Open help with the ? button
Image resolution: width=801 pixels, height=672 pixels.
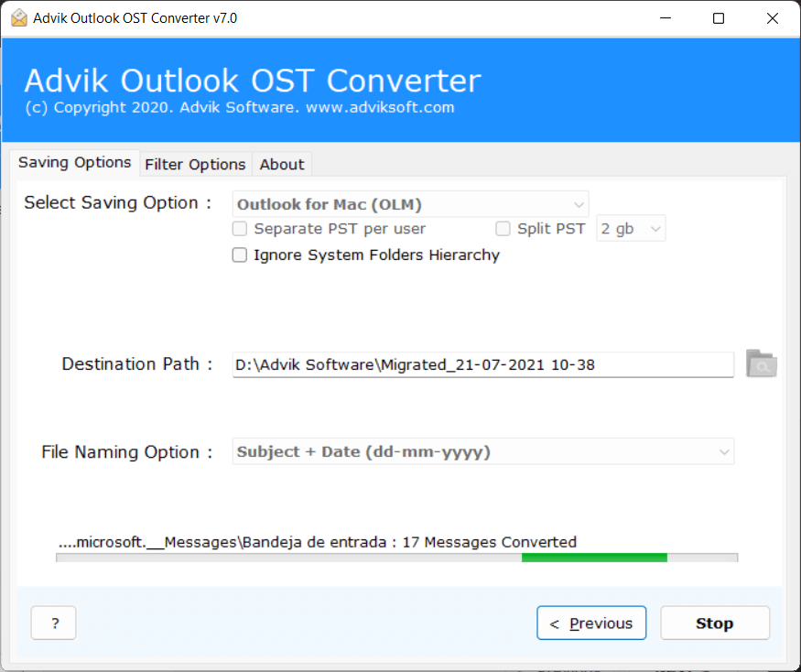click(x=54, y=623)
